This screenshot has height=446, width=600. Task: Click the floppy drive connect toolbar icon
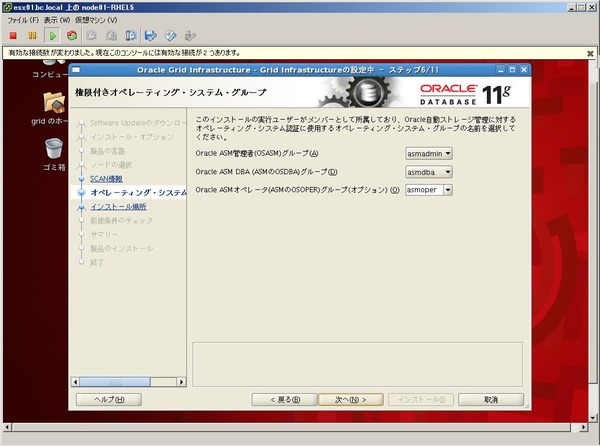click(x=151, y=36)
